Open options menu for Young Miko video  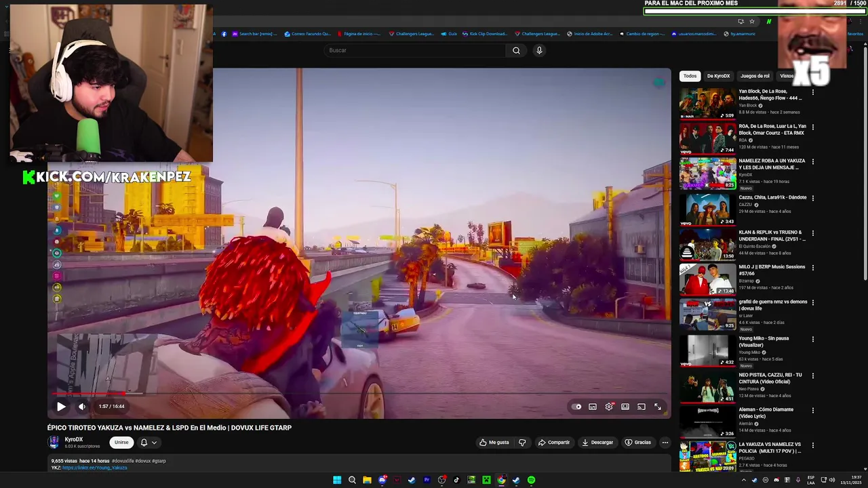point(813,339)
